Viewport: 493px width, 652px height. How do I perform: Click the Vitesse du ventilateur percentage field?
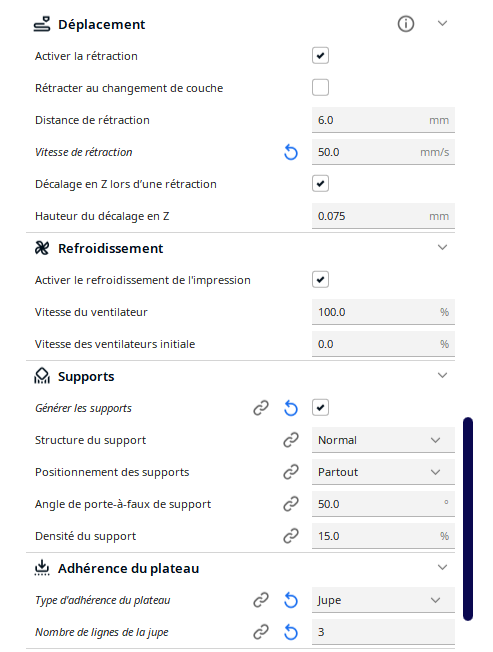383,312
